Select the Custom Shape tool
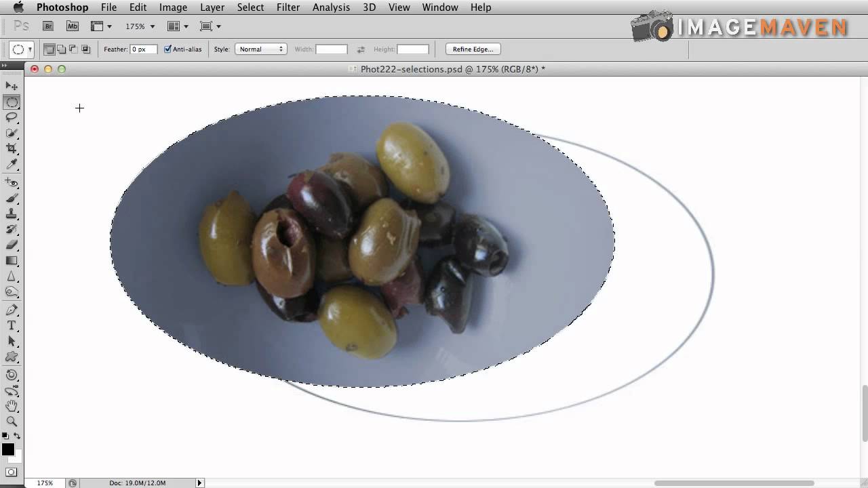 (12, 357)
